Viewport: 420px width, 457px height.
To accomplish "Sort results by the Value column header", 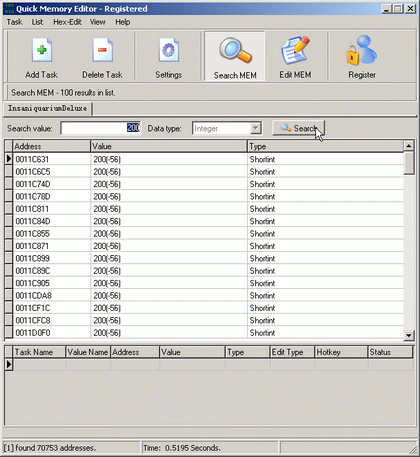I will (169, 146).
